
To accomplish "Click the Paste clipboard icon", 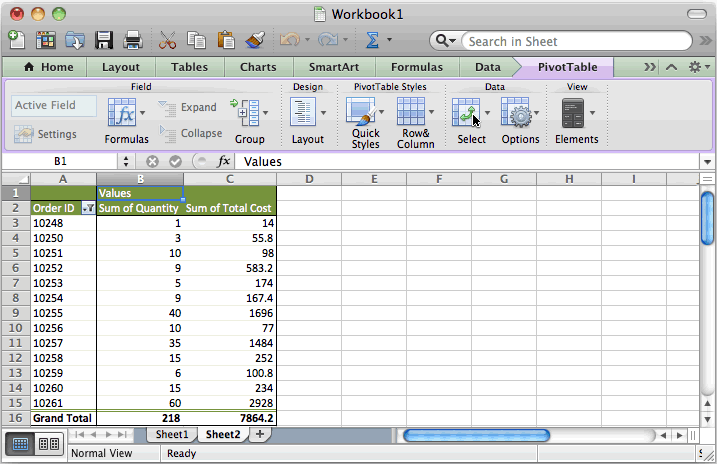I will (225, 40).
